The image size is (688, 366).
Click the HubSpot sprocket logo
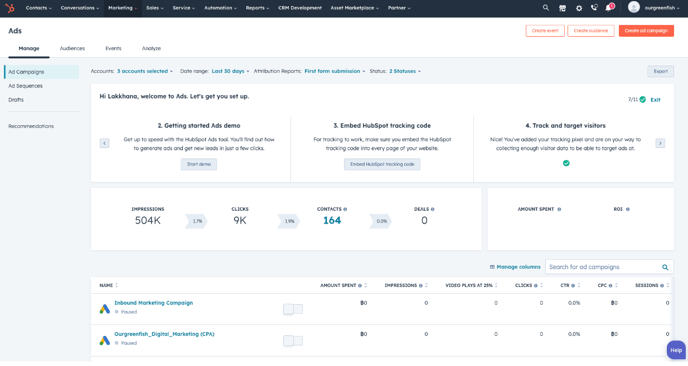tap(10, 8)
